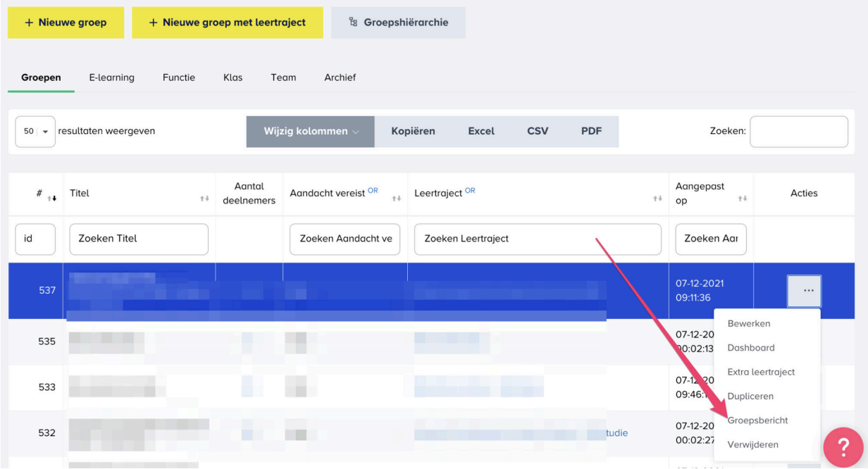Switch to the Archief tab
The height and width of the screenshot is (469, 868).
340,77
